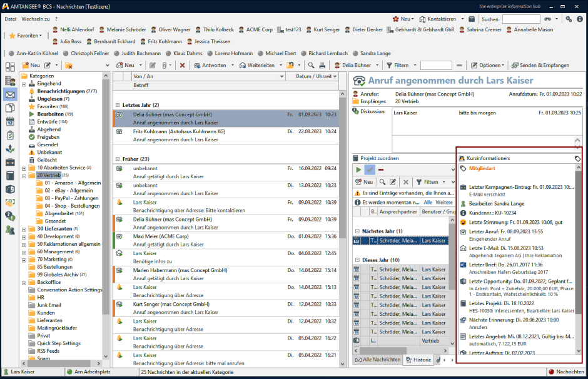Open the Optionen dropdown

point(488,65)
